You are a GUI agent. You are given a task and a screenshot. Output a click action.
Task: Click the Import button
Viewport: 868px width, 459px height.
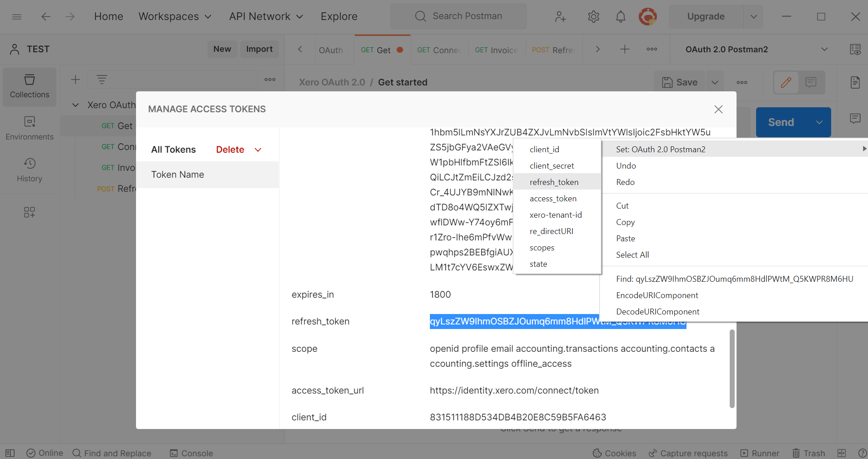[259, 49]
